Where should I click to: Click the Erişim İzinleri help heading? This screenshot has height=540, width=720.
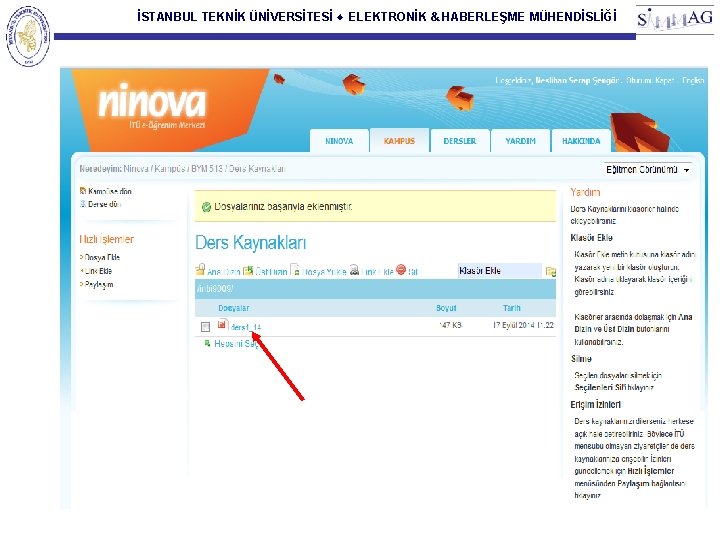tap(596, 405)
